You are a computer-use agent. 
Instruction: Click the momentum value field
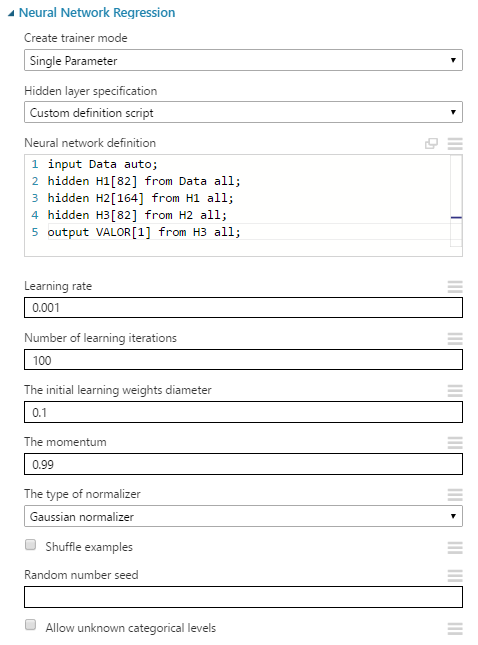tap(244, 464)
